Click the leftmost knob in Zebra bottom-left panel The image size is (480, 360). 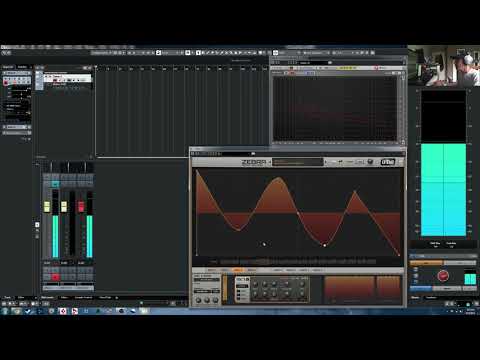pos(198,300)
